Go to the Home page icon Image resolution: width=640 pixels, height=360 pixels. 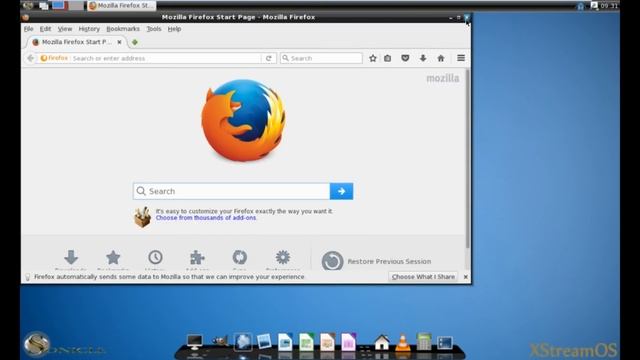tap(441, 58)
